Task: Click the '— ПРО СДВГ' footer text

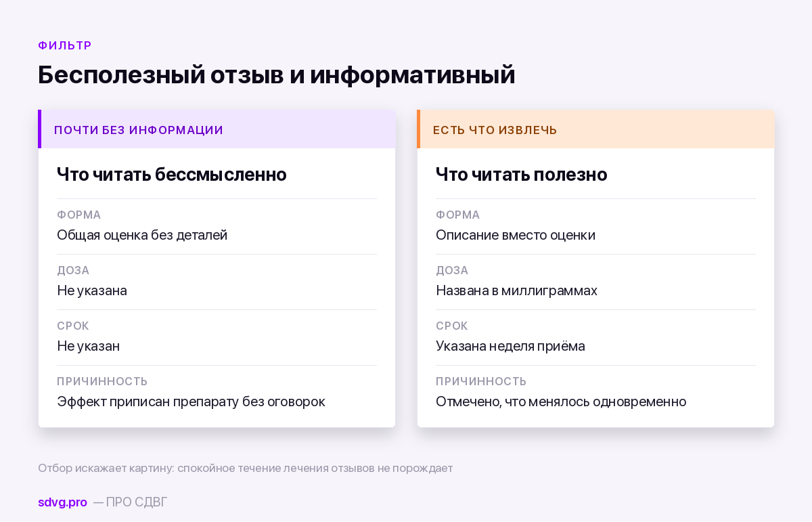Action: point(130,502)
